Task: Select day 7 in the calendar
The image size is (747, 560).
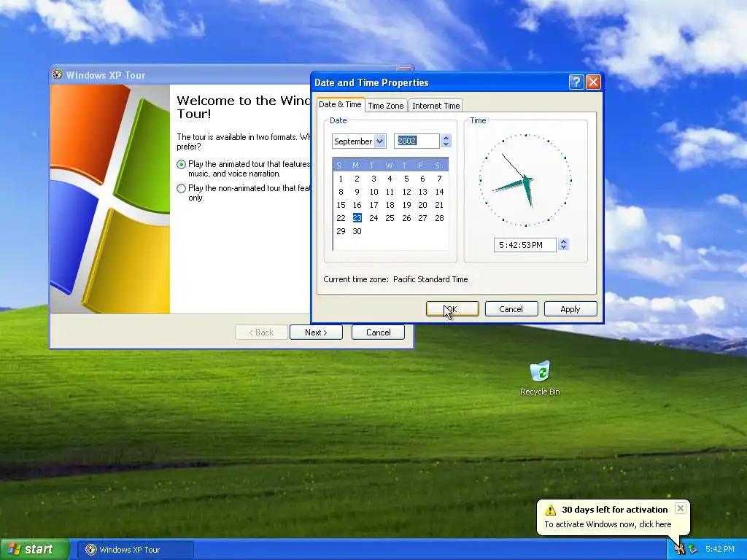Action: [439, 179]
